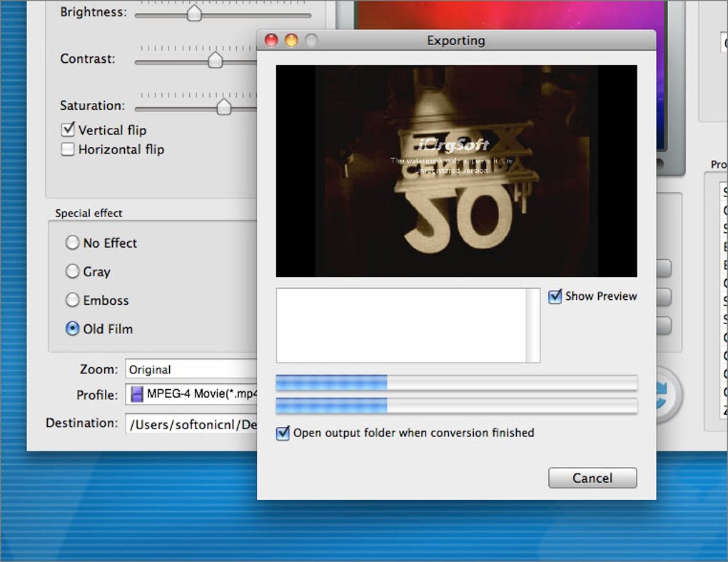Screen dimensions: 728x562
Task: Select the Gray special effect
Action: 72,271
